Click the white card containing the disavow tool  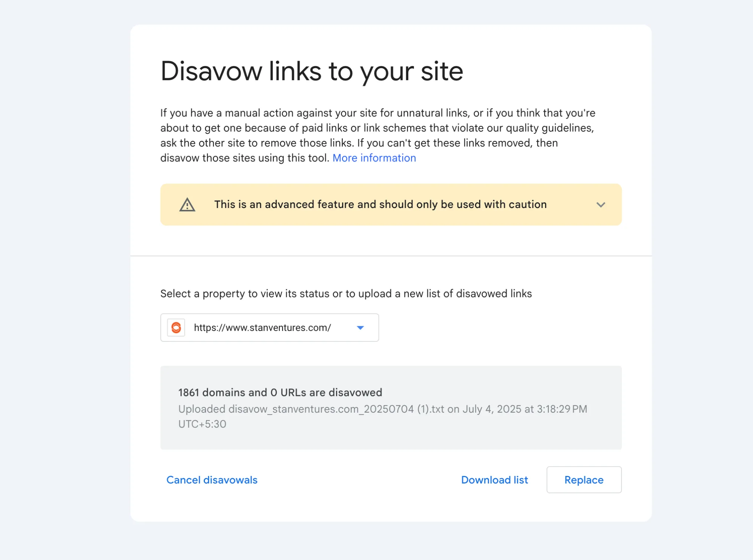pyautogui.click(x=391, y=273)
